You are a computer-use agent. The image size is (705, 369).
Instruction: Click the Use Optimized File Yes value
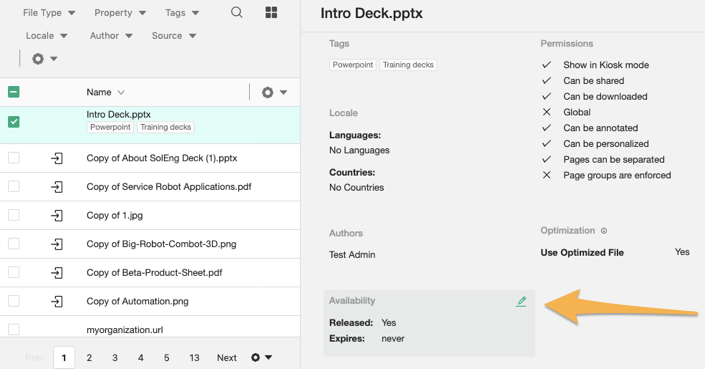pyautogui.click(x=682, y=252)
